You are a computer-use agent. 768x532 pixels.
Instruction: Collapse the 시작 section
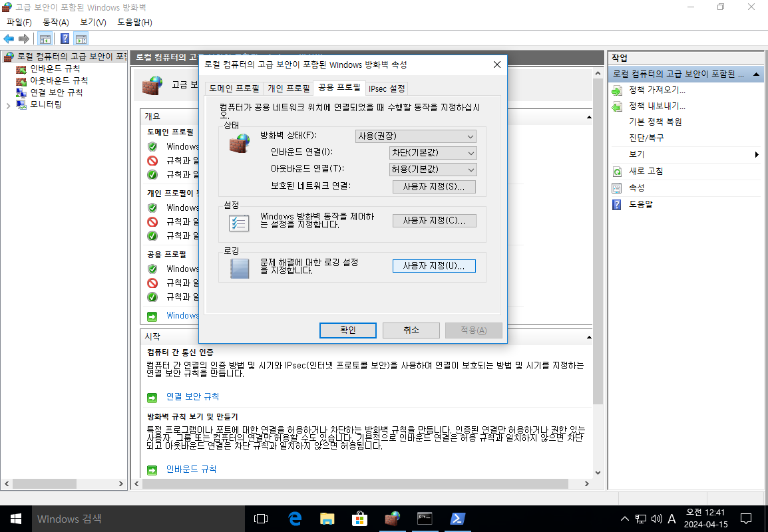[589, 337]
